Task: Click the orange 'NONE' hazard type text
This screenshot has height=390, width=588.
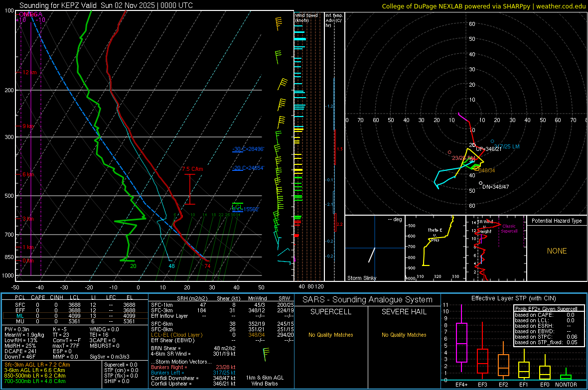Action: (557, 251)
